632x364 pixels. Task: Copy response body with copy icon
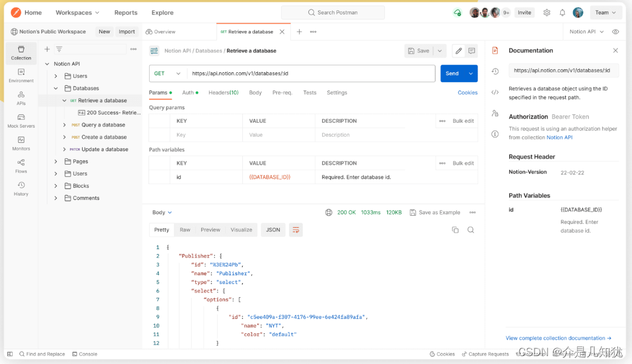(455, 230)
